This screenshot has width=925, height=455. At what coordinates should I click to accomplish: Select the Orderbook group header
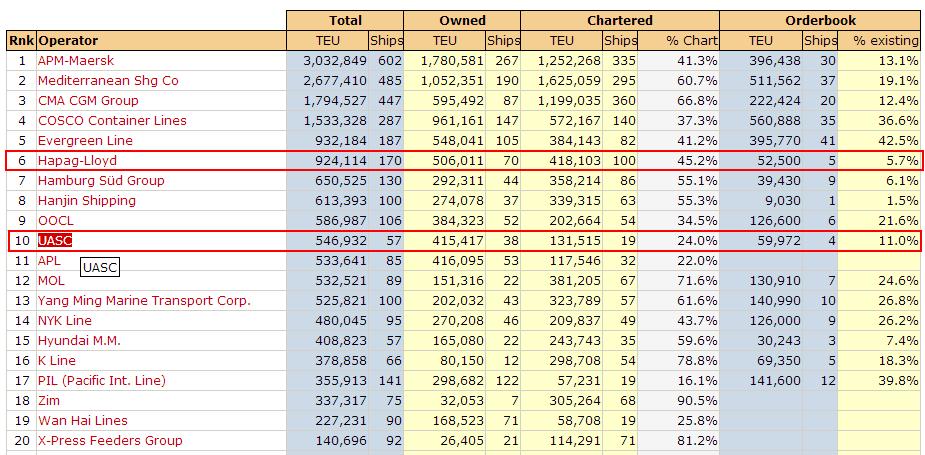click(819, 20)
